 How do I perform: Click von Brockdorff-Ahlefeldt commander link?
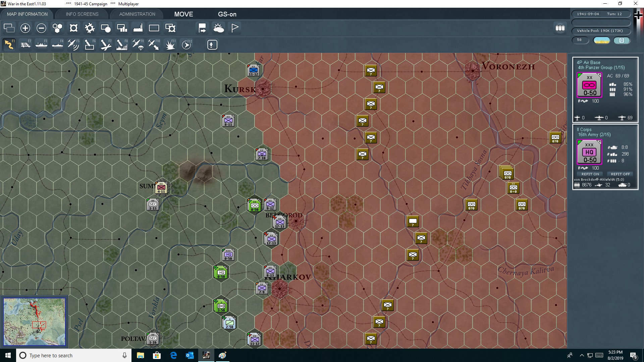tap(599, 179)
